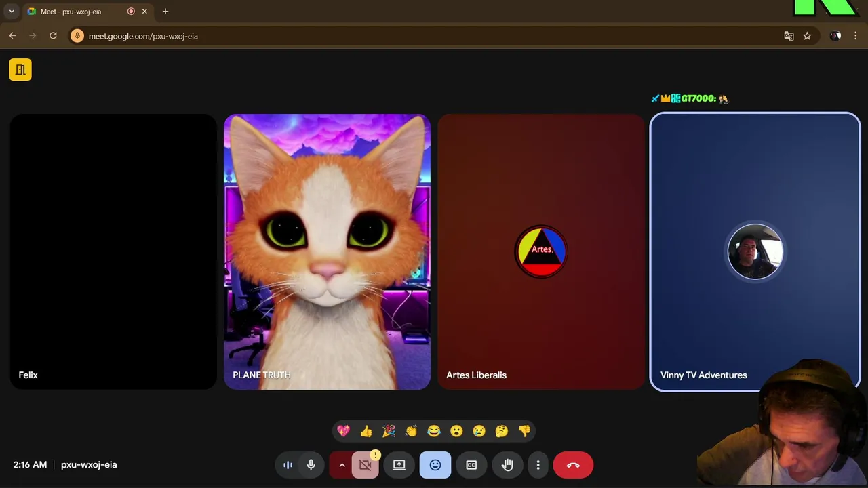Image resolution: width=868 pixels, height=488 pixels.
Task: Send the surprised face reaction
Action: pos(456,431)
